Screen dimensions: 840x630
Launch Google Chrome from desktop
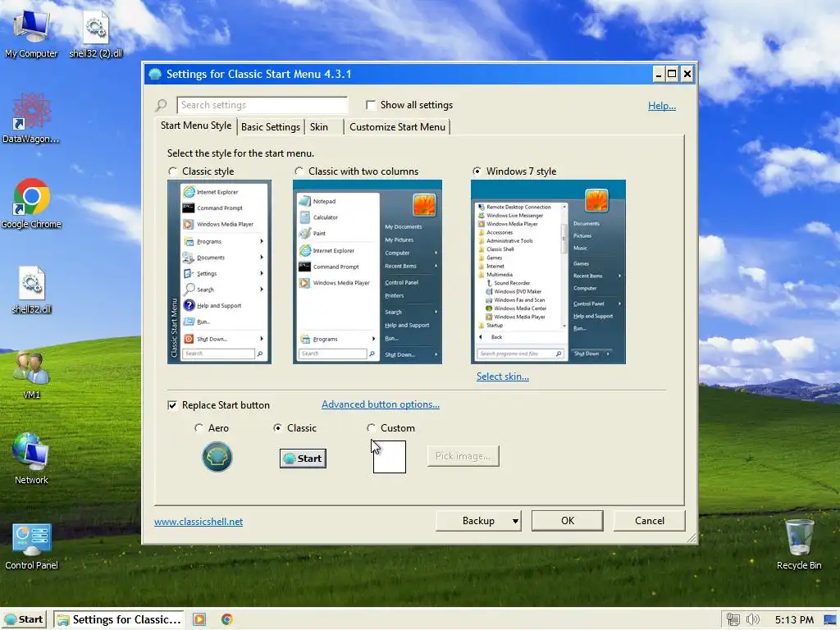pos(31,203)
